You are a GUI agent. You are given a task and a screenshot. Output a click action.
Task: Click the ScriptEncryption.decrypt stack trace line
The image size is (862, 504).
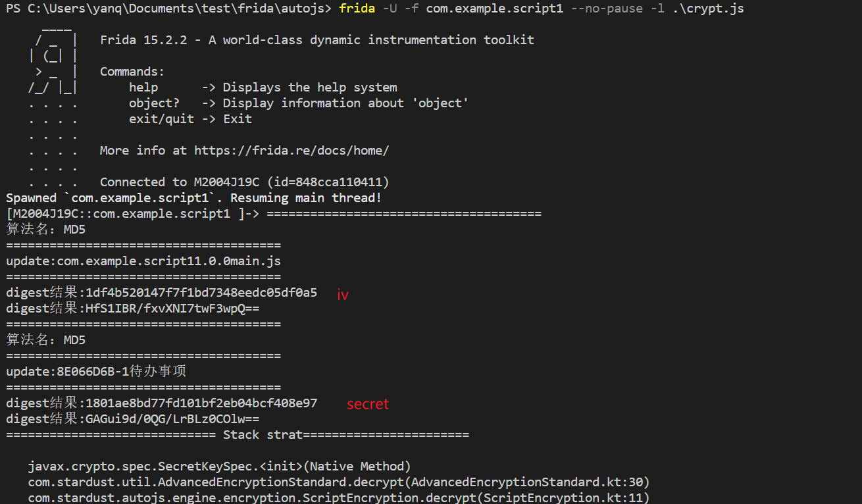coord(338,498)
